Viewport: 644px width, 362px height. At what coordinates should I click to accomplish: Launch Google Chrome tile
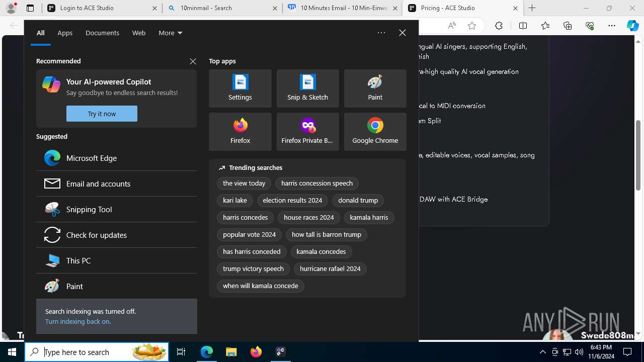pos(375,132)
